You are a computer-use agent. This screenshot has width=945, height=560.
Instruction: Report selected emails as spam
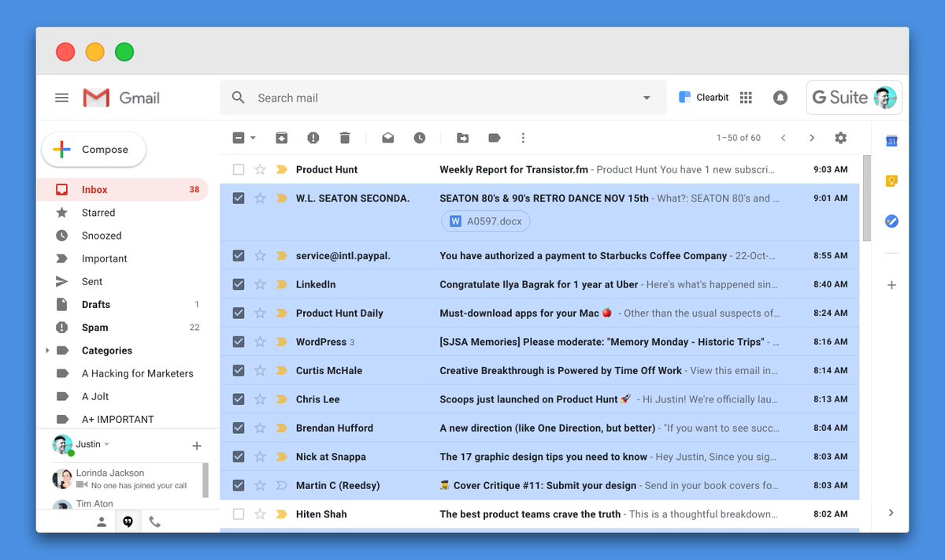[x=313, y=138]
